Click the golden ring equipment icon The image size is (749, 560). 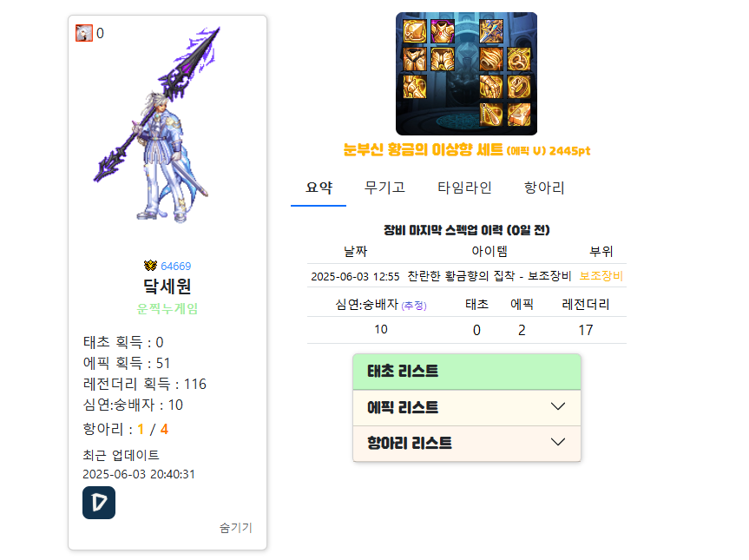519,87
